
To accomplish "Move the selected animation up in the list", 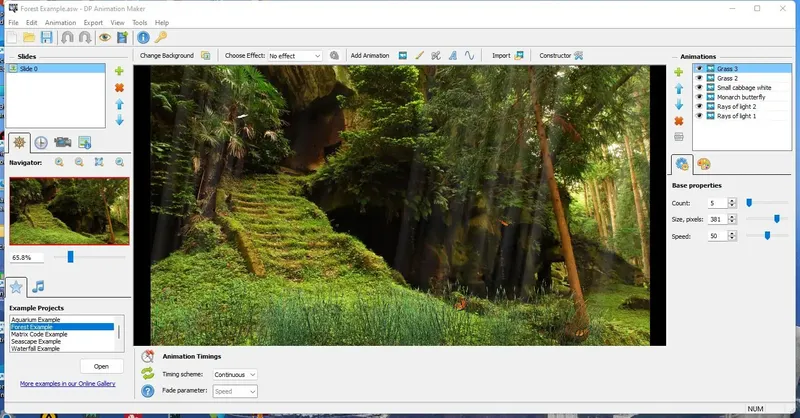I will 679,88.
